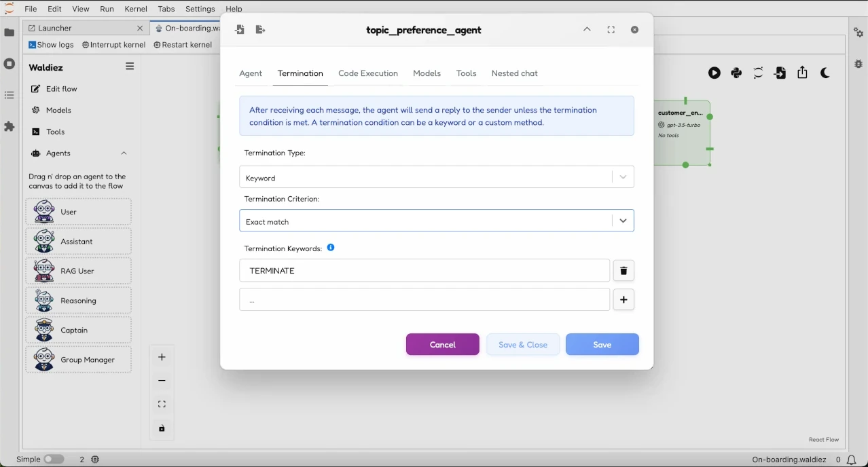Click the Termination Keywords info icon
This screenshot has height=467, width=868.
[x=331, y=247]
